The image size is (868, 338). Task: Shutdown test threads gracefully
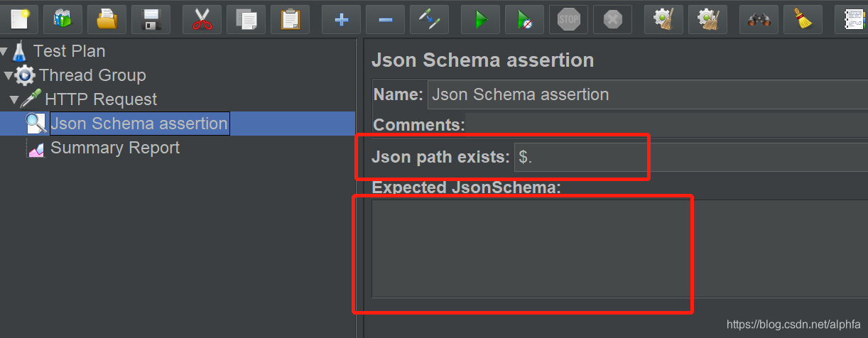pos(612,19)
